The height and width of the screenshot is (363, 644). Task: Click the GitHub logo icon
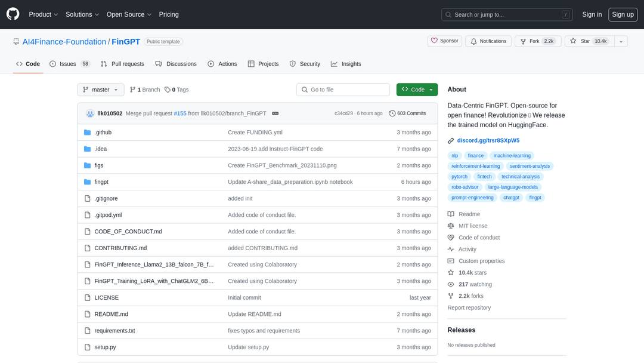[13, 14]
